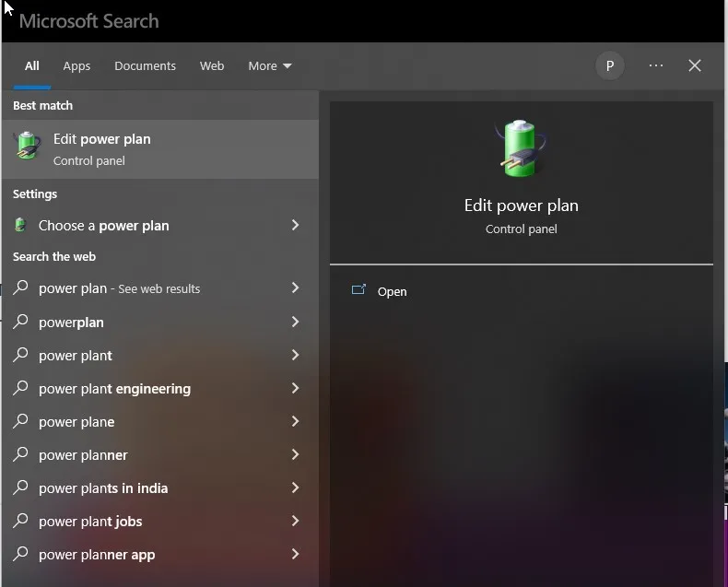This screenshot has height=587, width=728.
Task: Select 'power plants in india' suggestion
Action: click(x=160, y=488)
